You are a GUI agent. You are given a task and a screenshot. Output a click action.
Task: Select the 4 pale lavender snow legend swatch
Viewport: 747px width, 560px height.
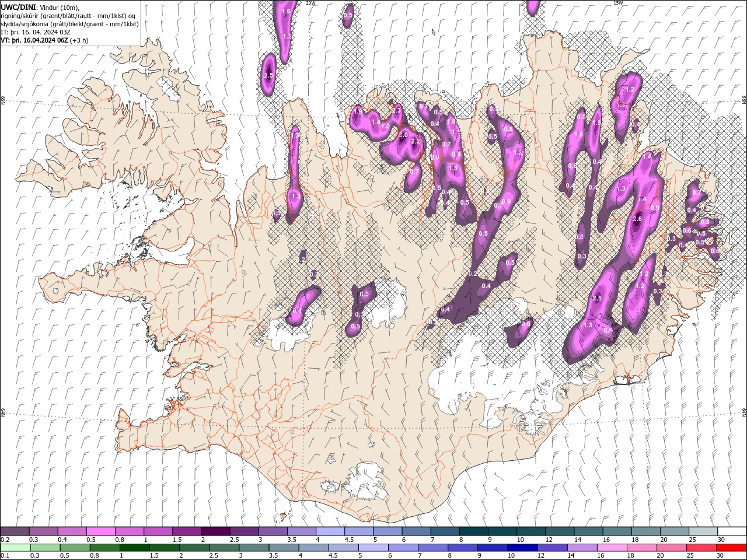point(330,531)
